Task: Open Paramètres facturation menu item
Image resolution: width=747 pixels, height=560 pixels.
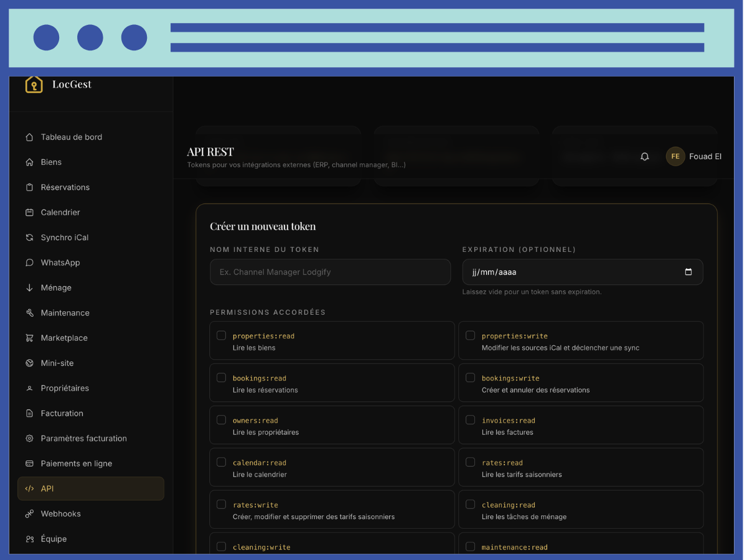Action: (x=91, y=438)
